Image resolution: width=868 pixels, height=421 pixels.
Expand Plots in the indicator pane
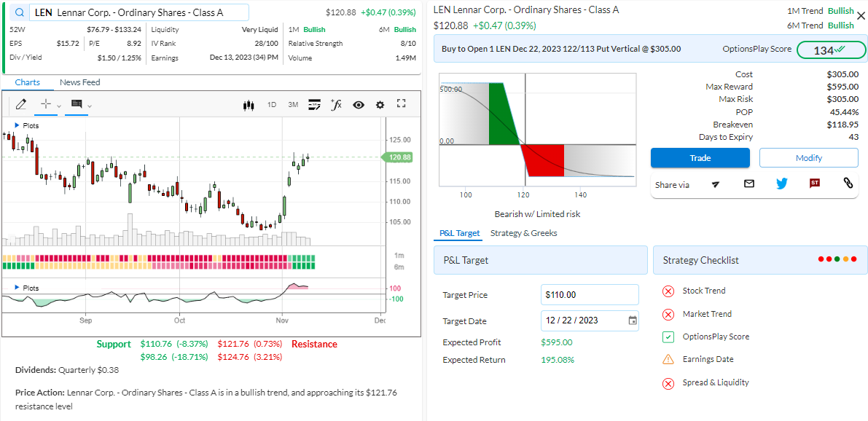[27, 288]
